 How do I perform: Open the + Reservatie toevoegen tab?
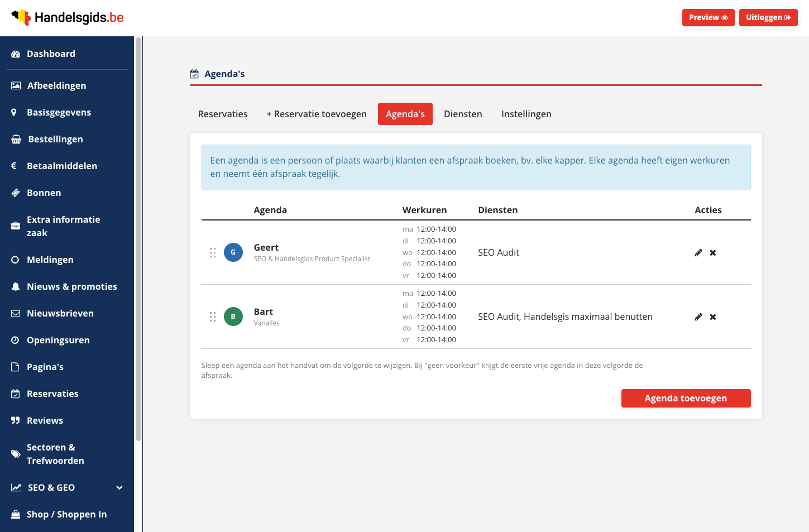[317, 114]
